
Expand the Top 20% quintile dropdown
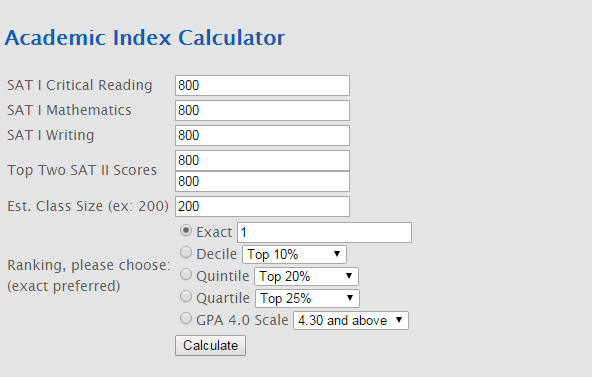[307, 276]
